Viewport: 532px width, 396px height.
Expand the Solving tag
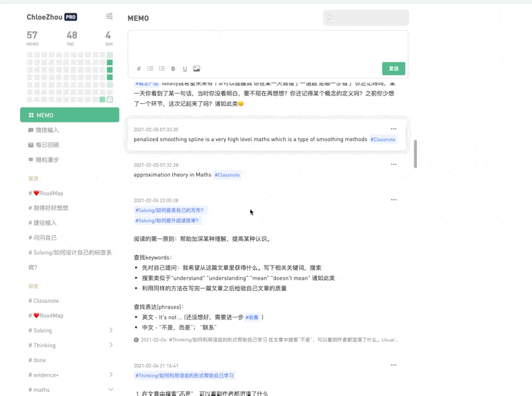(111, 330)
